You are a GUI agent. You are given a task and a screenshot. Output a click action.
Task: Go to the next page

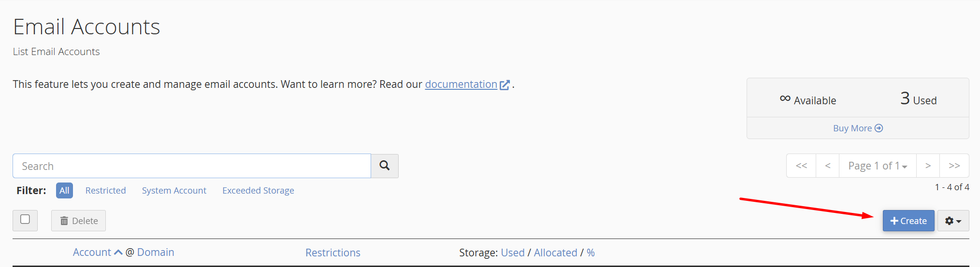point(928,166)
